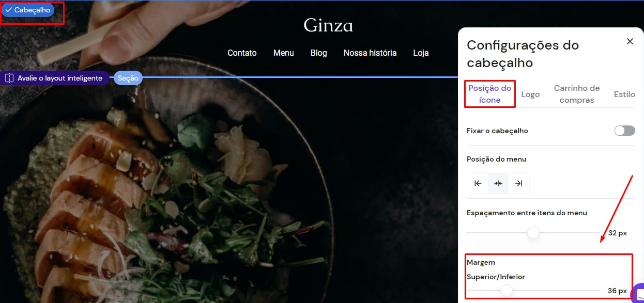
Task: Go to Nossa história page link
Action: pyautogui.click(x=370, y=53)
